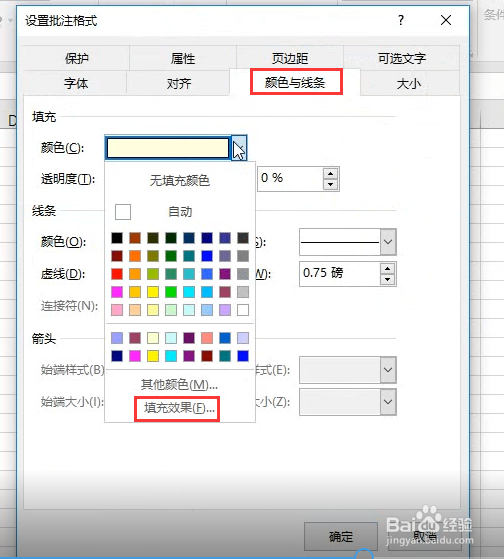Pick the black color swatch
The height and width of the screenshot is (559, 504).
coord(117,238)
